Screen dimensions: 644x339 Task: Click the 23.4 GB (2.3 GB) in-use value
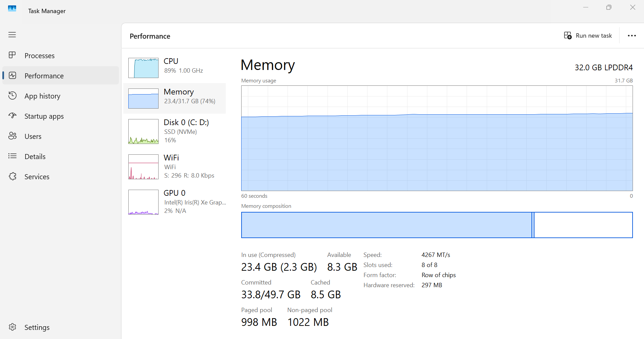[x=279, y=267]
